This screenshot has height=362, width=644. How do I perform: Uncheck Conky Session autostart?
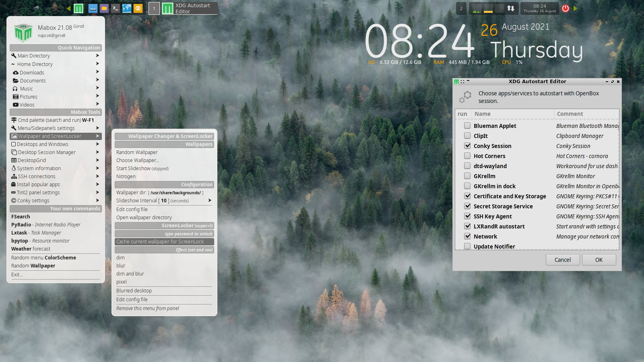click(467, 146)
